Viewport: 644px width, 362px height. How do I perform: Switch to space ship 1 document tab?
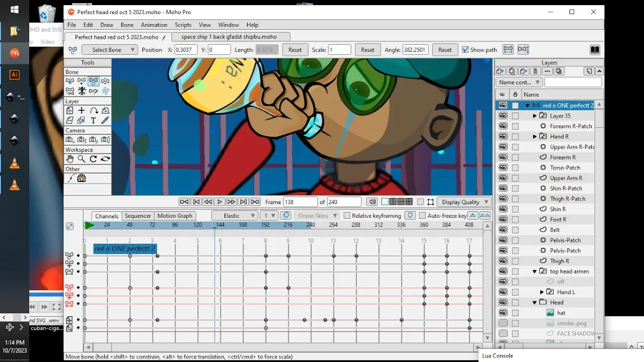click(x=231, y=37)
